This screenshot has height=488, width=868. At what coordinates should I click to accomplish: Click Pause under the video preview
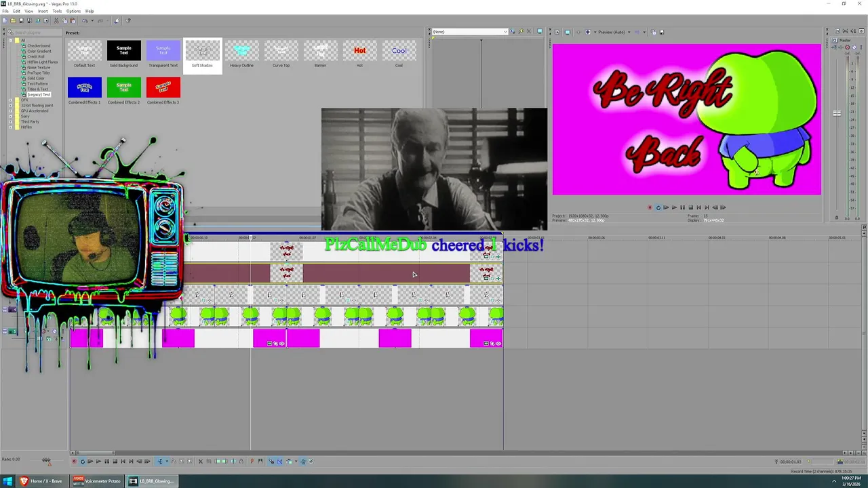tap(682, 207)
